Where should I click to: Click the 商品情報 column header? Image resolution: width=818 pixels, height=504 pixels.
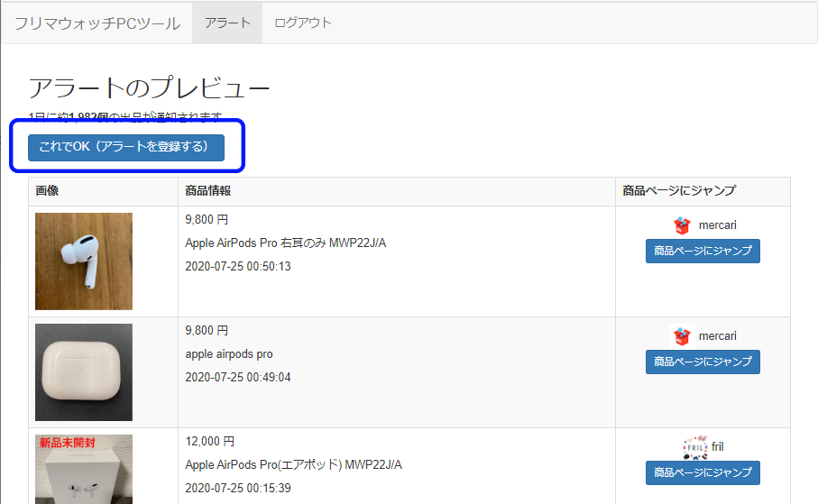click(x=208, y=191)
